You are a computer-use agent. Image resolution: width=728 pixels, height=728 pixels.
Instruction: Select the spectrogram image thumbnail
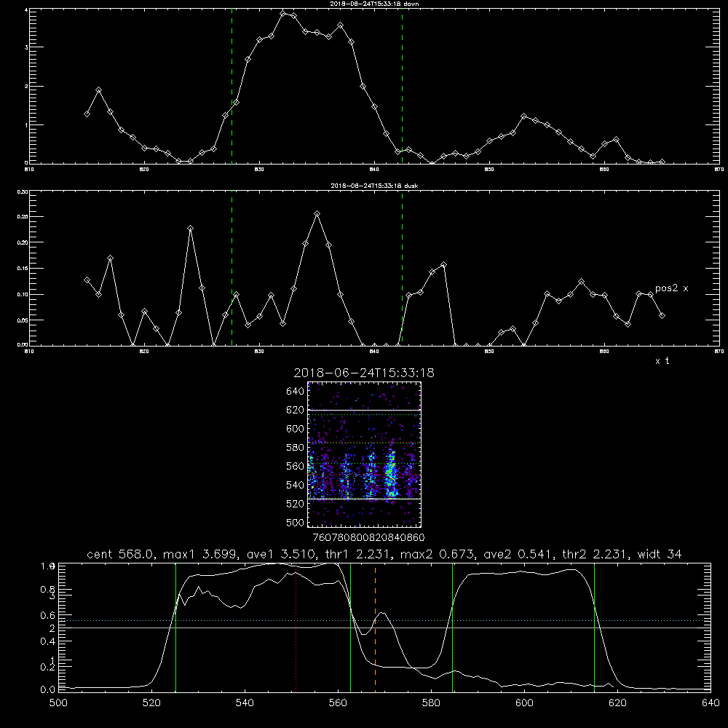pyautogui.click(x=365, y=454)
